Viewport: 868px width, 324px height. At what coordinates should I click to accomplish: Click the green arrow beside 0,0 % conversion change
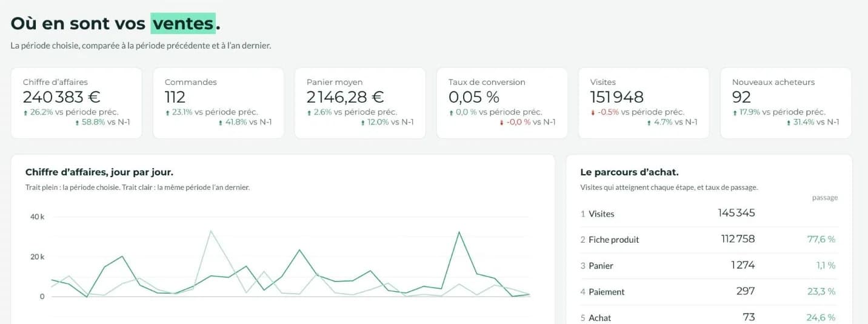450,113
